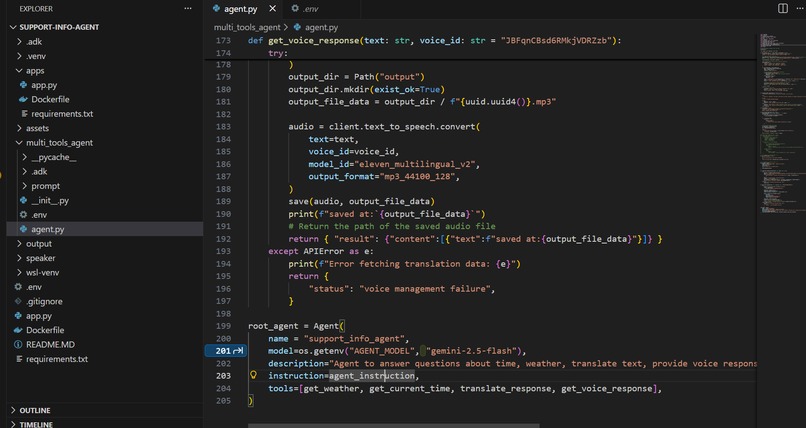Open the __init__.py file
Viewport: 806px width, 428px height.
[x=50, y=200]
